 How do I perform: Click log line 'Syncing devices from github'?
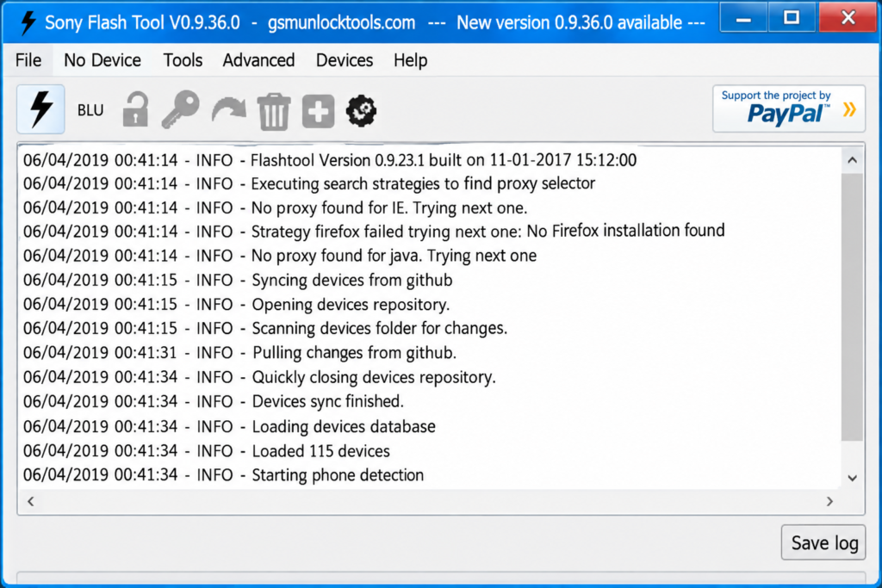click(238, 280)
